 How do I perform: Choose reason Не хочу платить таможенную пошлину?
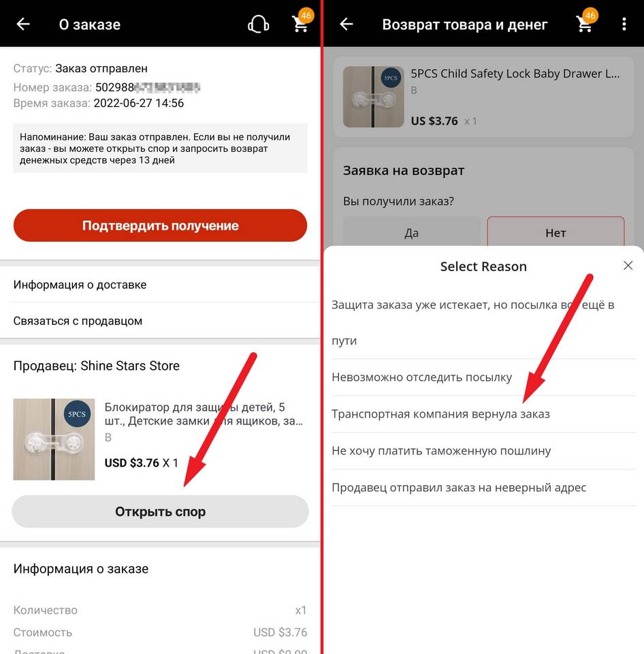(484, 450)
